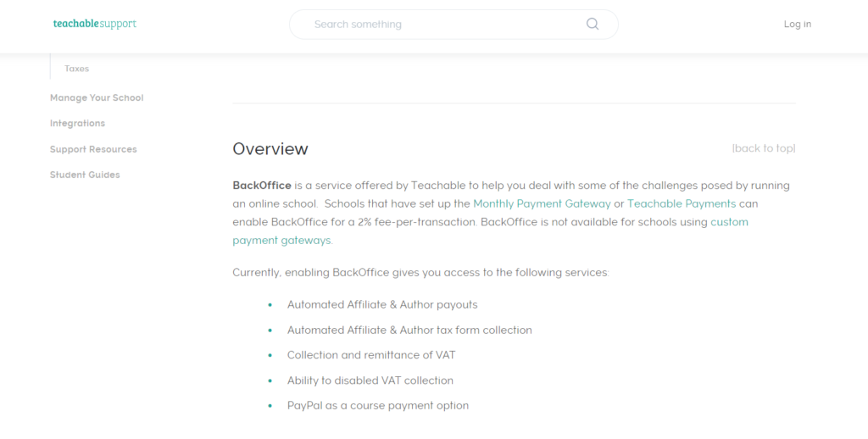Expand the Integrations sidebar section
This screenshot has height=439, width=868.
[77, 124]
